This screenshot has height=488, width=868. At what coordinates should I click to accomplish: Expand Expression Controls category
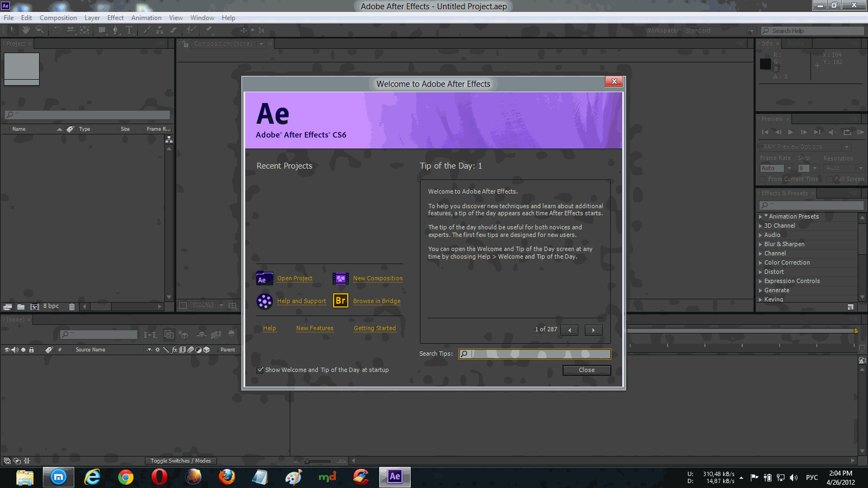760,281
